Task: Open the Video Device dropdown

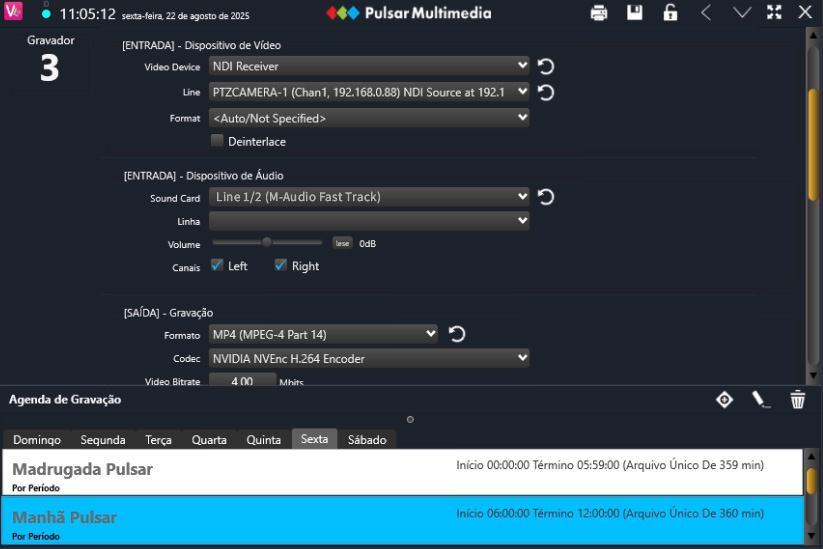Action: [x=369, y=66]
